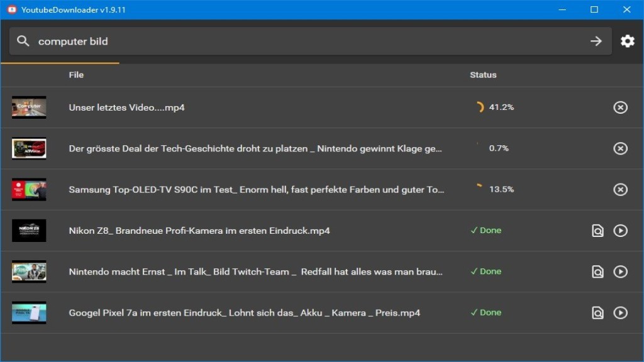644x362 pixels.
Task: Cancel the Nintendo Klage video download
Action: 620,148
